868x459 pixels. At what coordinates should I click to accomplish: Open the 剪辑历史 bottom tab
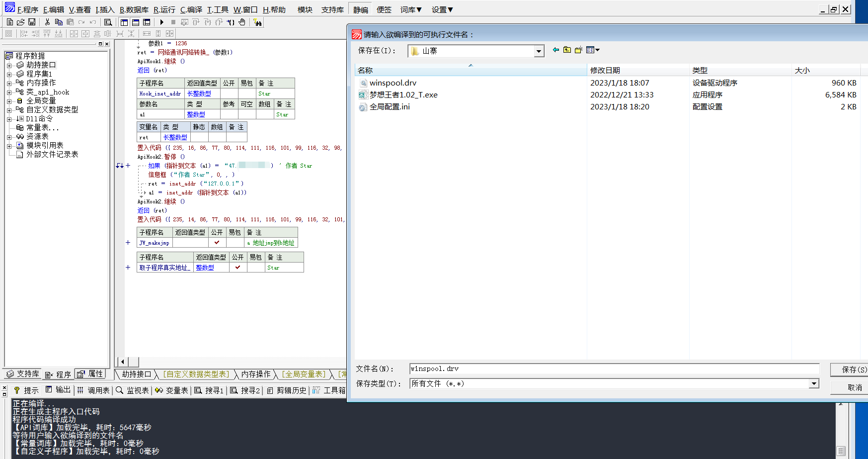tap(287, 390)
